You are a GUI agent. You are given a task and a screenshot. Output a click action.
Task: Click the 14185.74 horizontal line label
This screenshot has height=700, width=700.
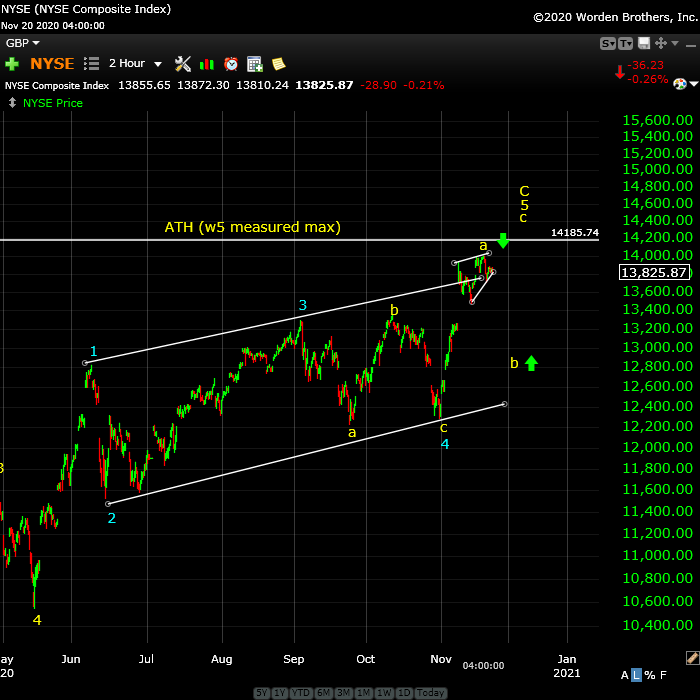(x=575, y=233)
